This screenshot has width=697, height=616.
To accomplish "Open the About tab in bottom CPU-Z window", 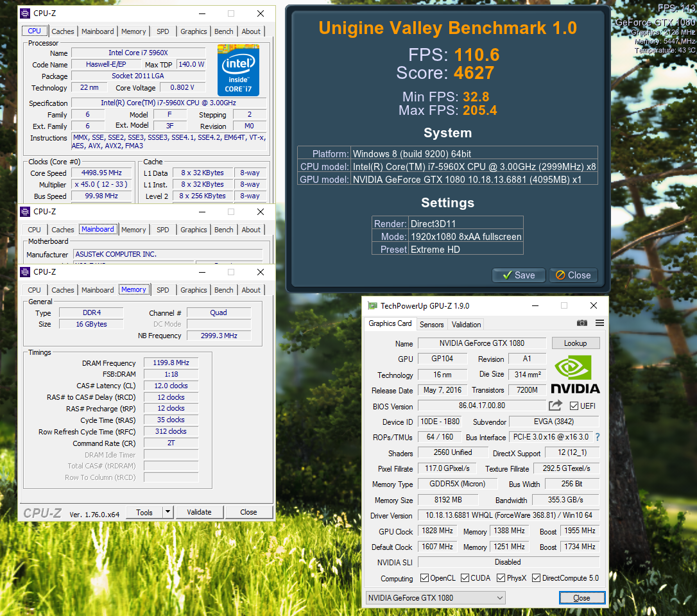I will point(251,290).
